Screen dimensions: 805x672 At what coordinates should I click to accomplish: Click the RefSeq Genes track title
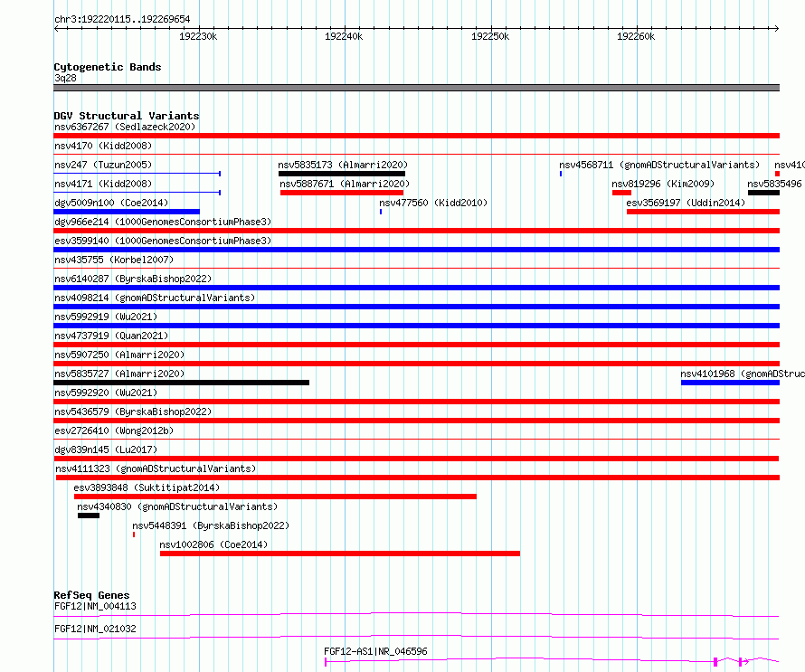tap(91, 595)
